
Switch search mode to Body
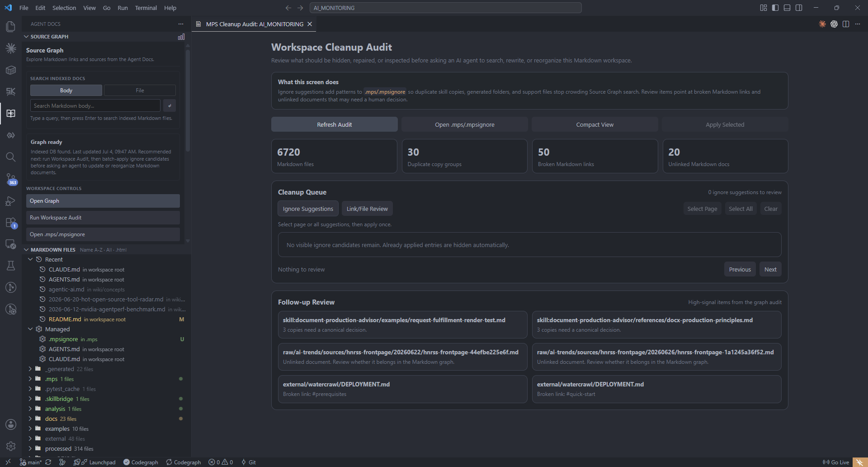pyautogui.click(x=66, y=91)
